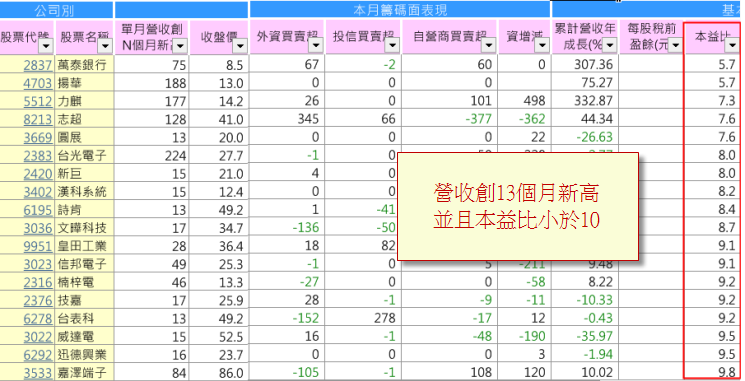Open stock code link 6195
This screenshot has height=381, width=745.
click(38, 210)
